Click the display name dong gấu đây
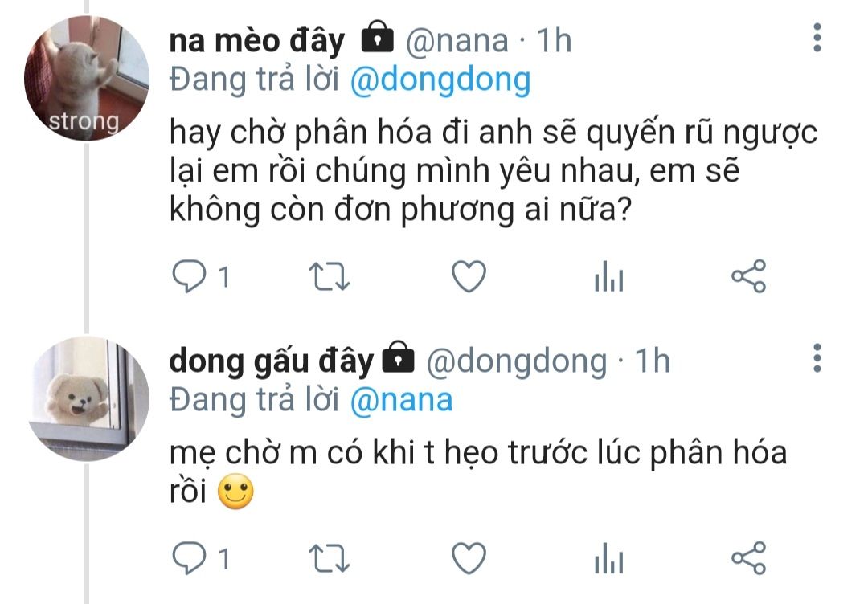This screenshot has height=604, width=868. [x=272, y=361]
